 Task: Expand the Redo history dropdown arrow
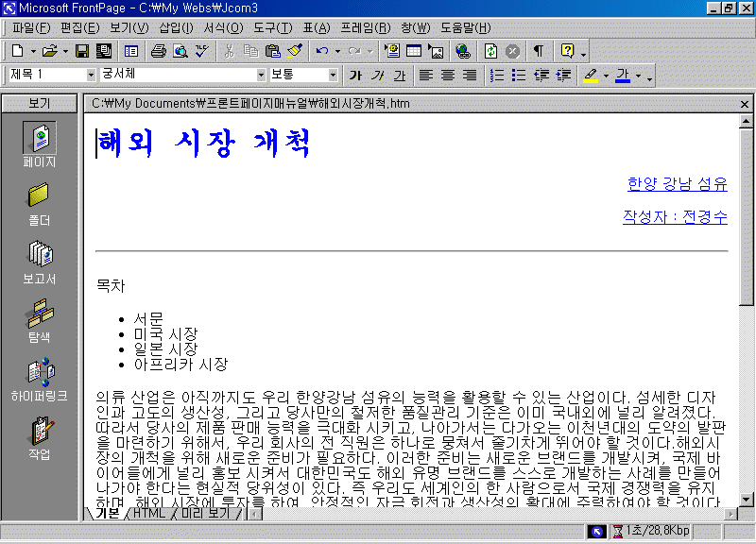click(x=369, y=51)
